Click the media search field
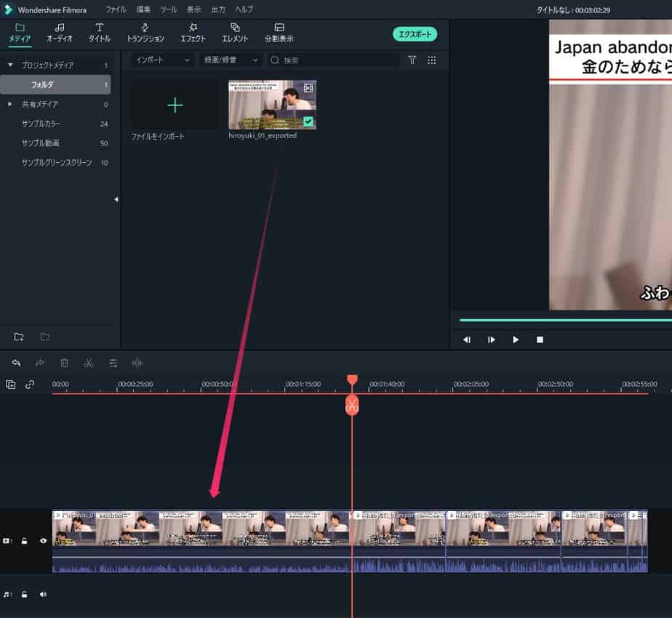This screenshot has width=672, height=618. click(333, 60)
